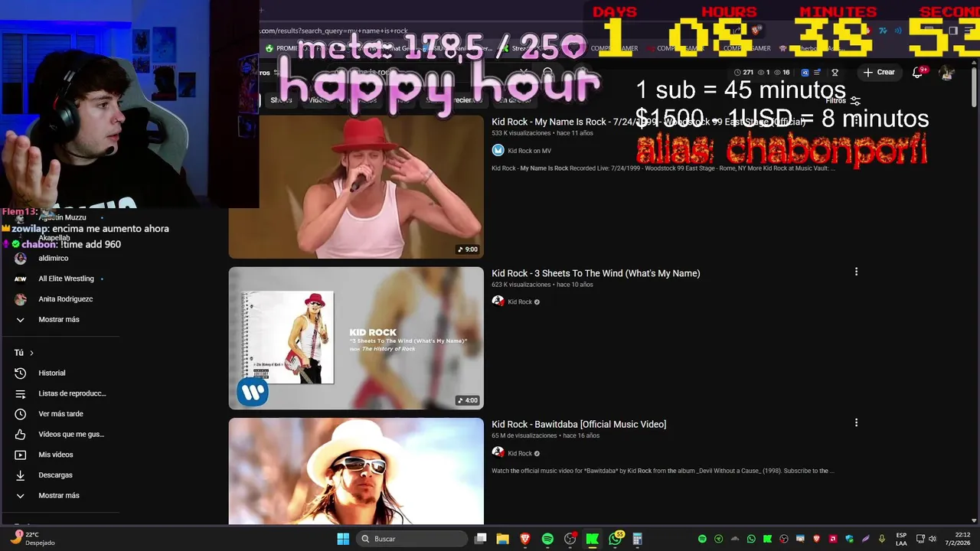
Task: Click Kid Rock channel avatar under Bawitdaba
Action: pyautogui.click(x=498, y=453)
